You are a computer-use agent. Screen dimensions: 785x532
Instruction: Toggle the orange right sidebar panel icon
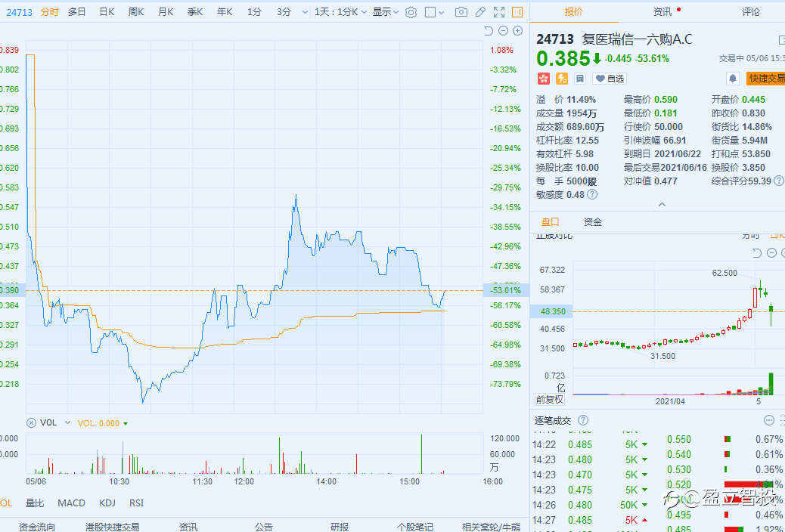coord(517,12)
